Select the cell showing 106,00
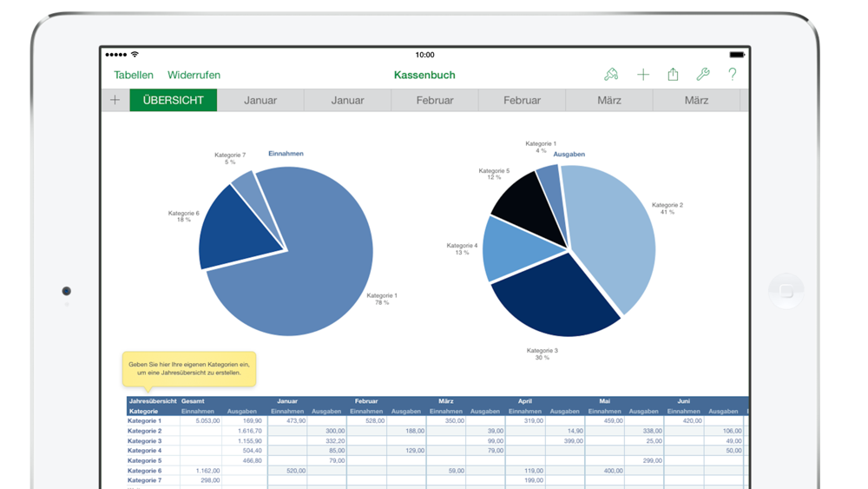 coord(724,431)
